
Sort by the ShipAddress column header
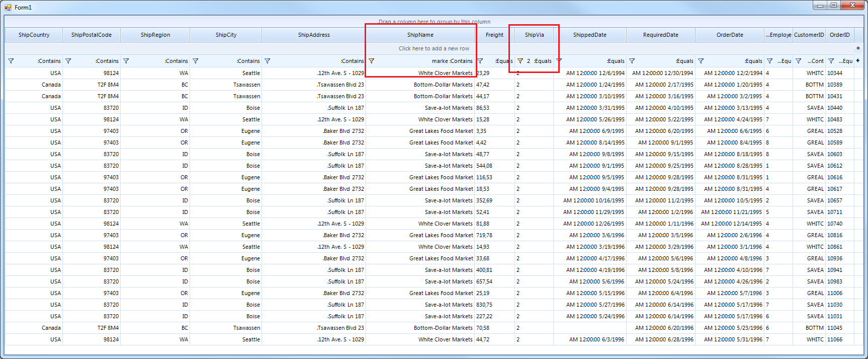click(314, 35)
